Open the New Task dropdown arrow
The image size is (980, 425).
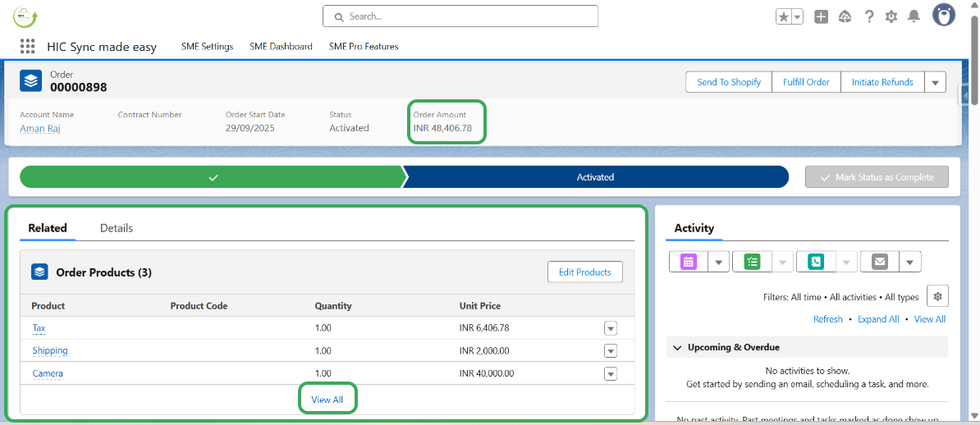[782, 262]
